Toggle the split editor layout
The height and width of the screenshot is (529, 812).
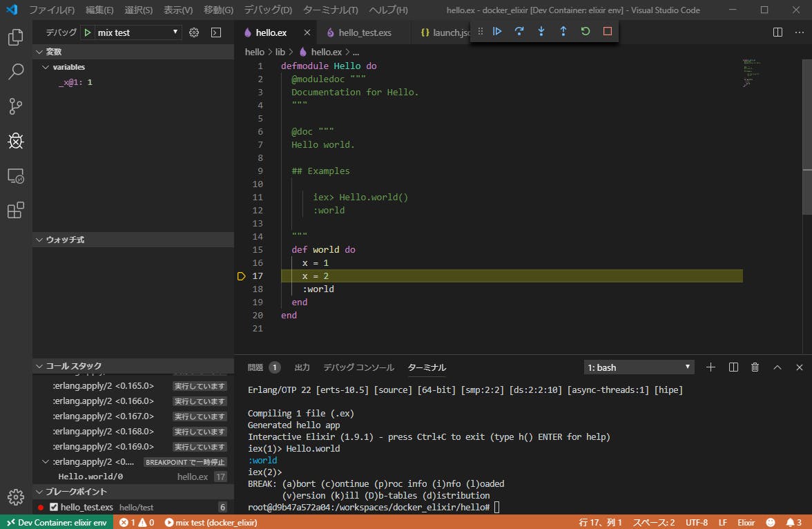point(777,32)
